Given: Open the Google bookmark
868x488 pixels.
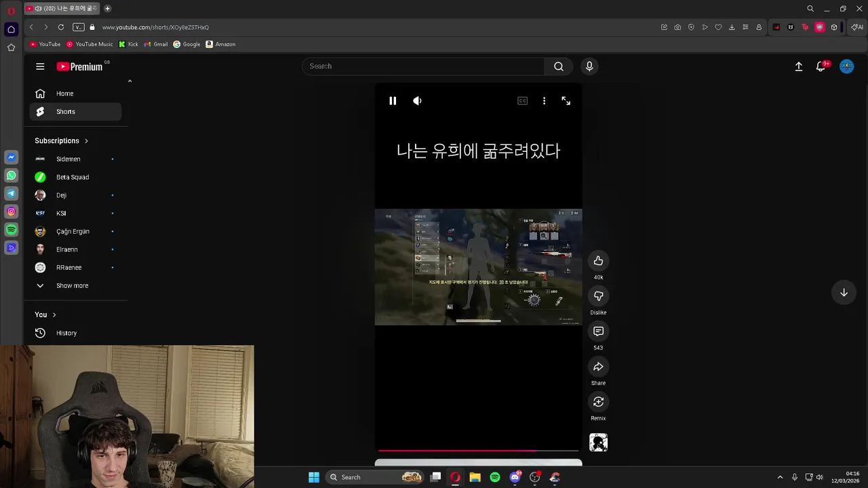Looking at the screenshot, I should [186, 44].
